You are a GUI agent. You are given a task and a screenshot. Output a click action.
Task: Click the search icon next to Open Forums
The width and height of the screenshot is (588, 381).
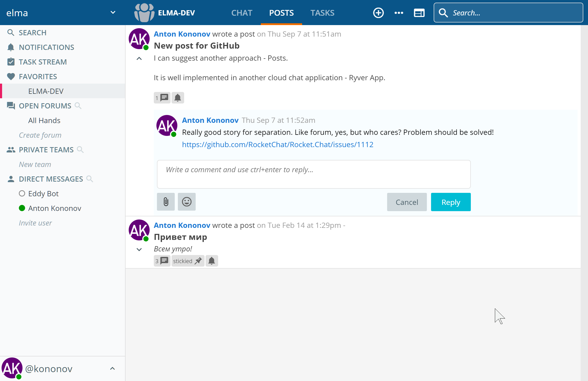[x=78, y=106]
